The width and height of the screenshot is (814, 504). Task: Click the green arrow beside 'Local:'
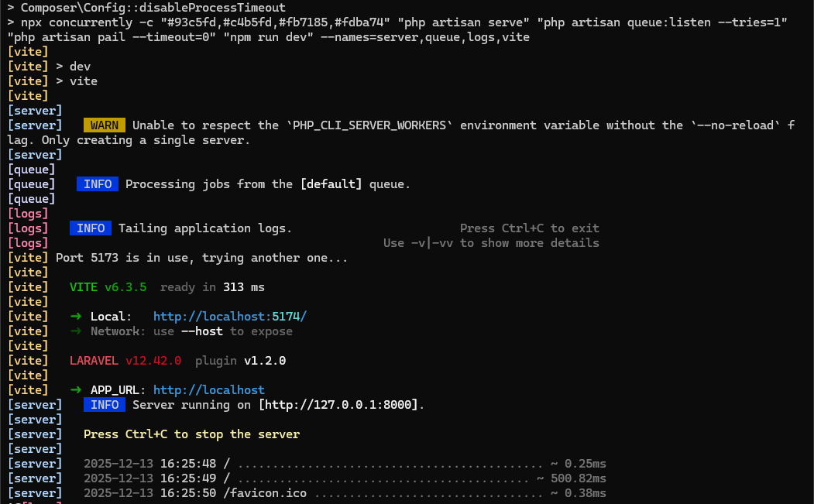(x=76, y=317)
